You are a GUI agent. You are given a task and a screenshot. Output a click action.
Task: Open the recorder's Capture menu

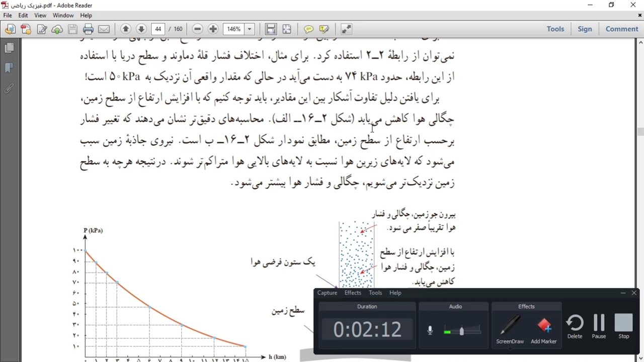point(327,293)
